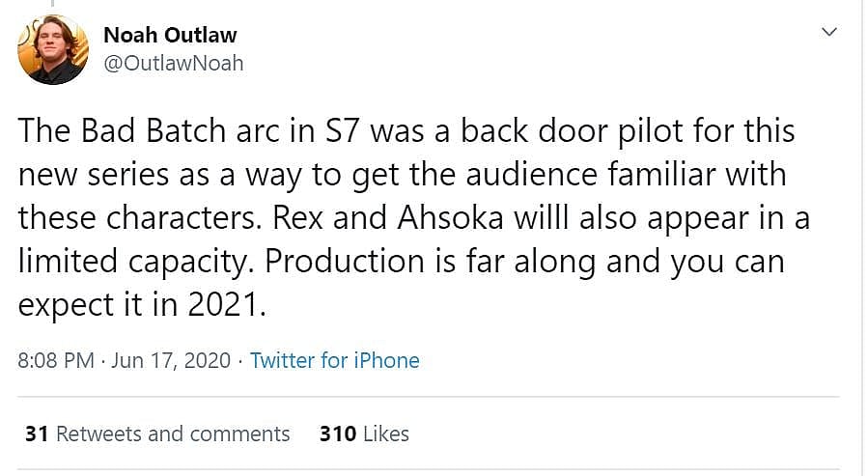Click the 8:08 PM time stamp
868x476 pixels.
56,360
